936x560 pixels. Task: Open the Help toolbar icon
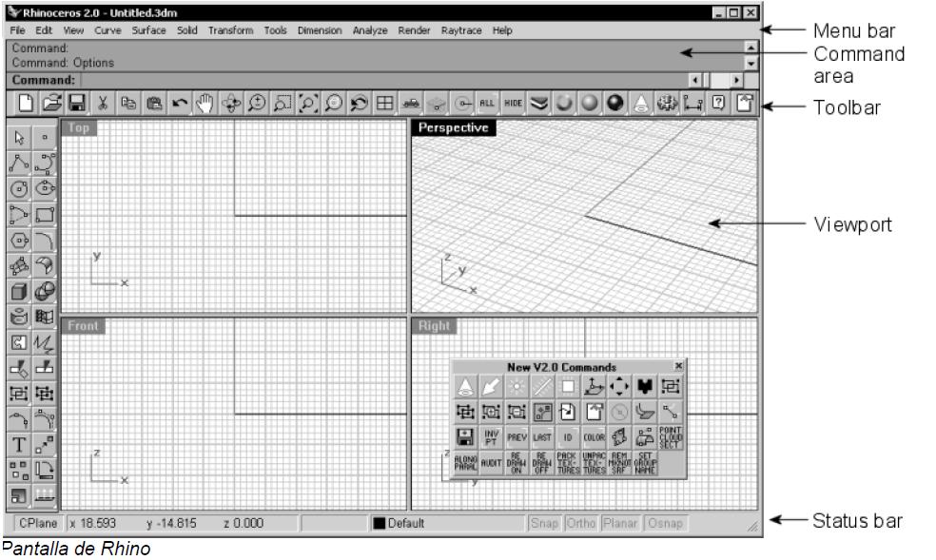(x=719, y=105)
